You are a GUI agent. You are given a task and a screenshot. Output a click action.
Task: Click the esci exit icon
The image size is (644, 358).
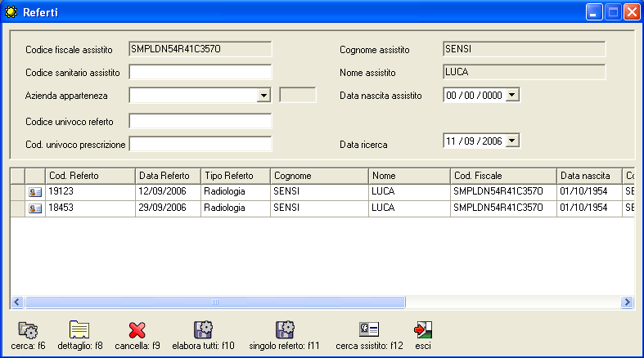423,330
